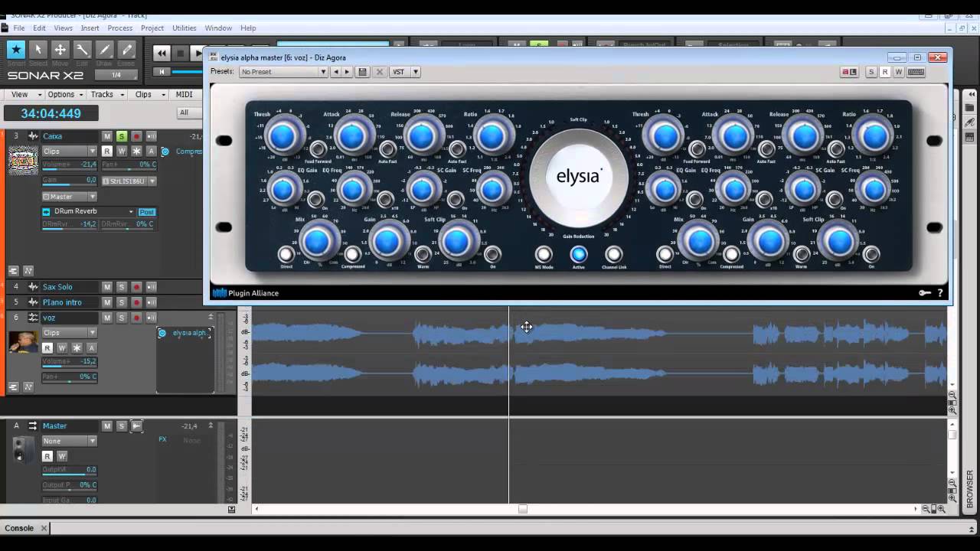Go to next preset arrow
This screenshot has height=551, width=980.
(347, 72)
